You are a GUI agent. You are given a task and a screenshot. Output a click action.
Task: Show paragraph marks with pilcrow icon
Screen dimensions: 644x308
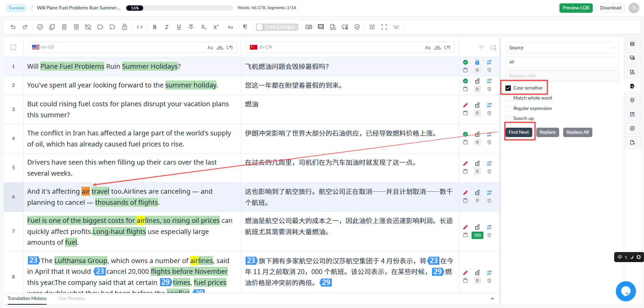point(245,27)
